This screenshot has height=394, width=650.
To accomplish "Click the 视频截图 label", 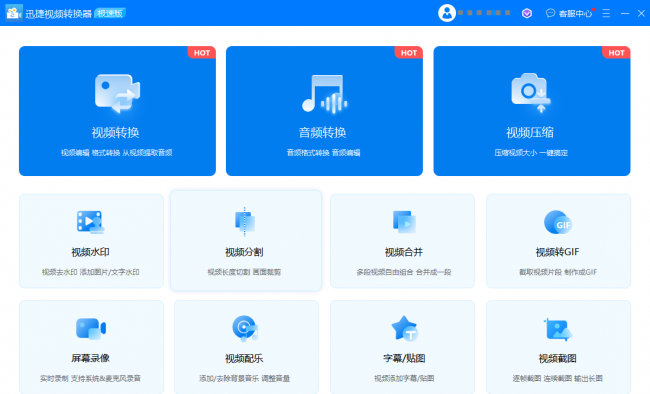I will click(558, 358).
